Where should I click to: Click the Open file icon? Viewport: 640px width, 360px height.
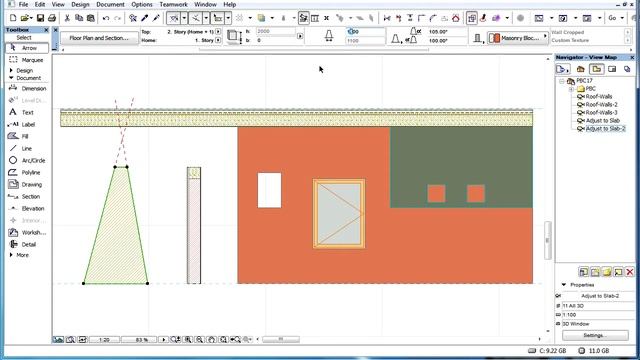coord(25,18)
